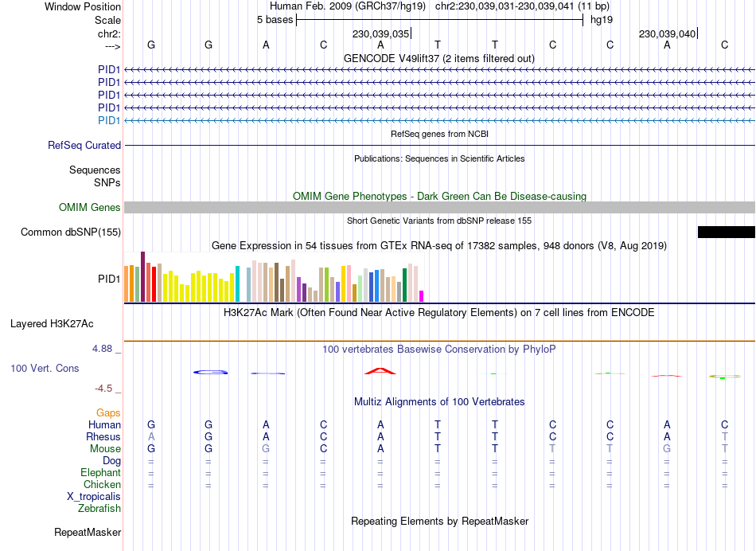Open Repeating Elements by RepeatMasker title

(x=439, y=522)
